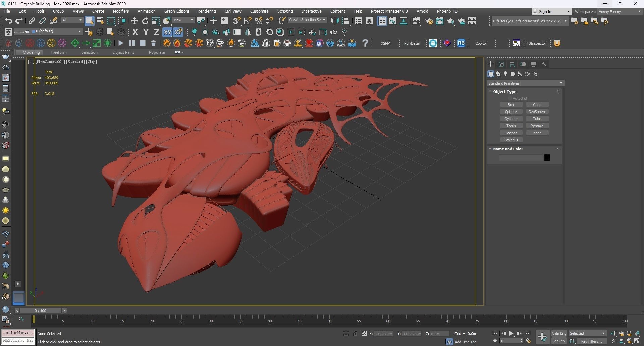Open the Render Setup teapot icon
This screenshot has width=644, height=349.
coord(429,21)
